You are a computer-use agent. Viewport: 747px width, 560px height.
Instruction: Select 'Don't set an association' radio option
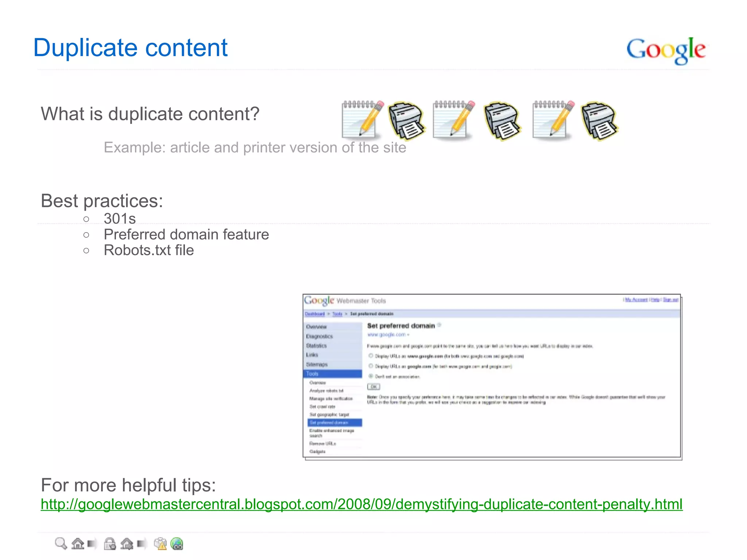[x=371, y=376]
